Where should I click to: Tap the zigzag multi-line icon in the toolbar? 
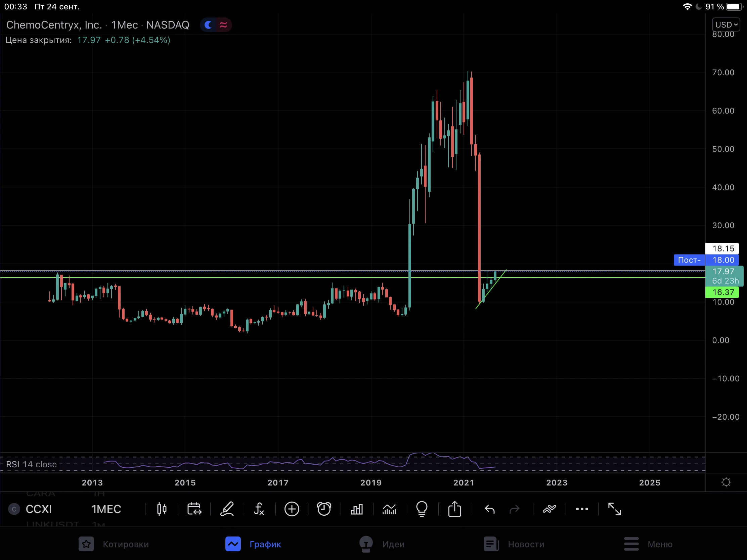[x=550, y=509]
